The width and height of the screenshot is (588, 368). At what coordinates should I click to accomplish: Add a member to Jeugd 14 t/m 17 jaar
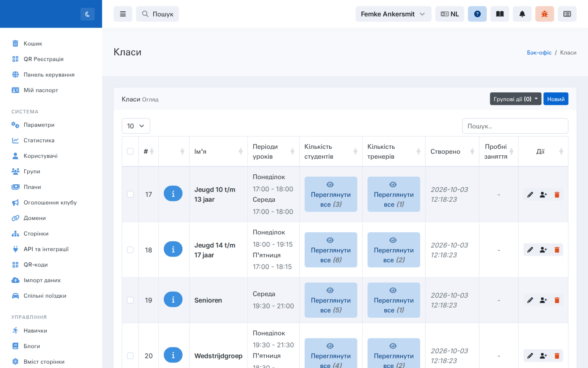(544, 250)
